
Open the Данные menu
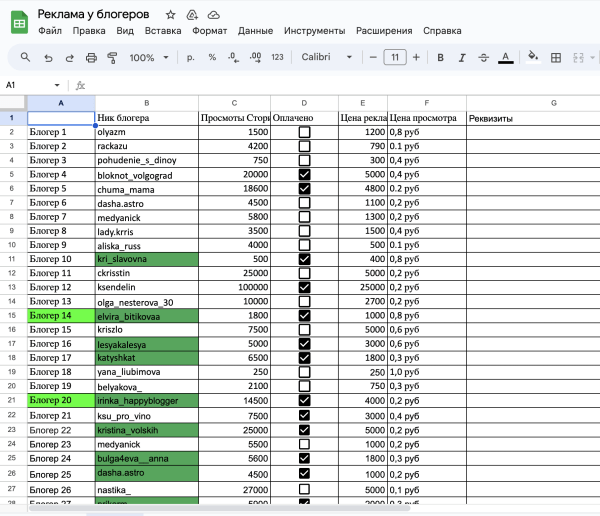click(256, 31)
